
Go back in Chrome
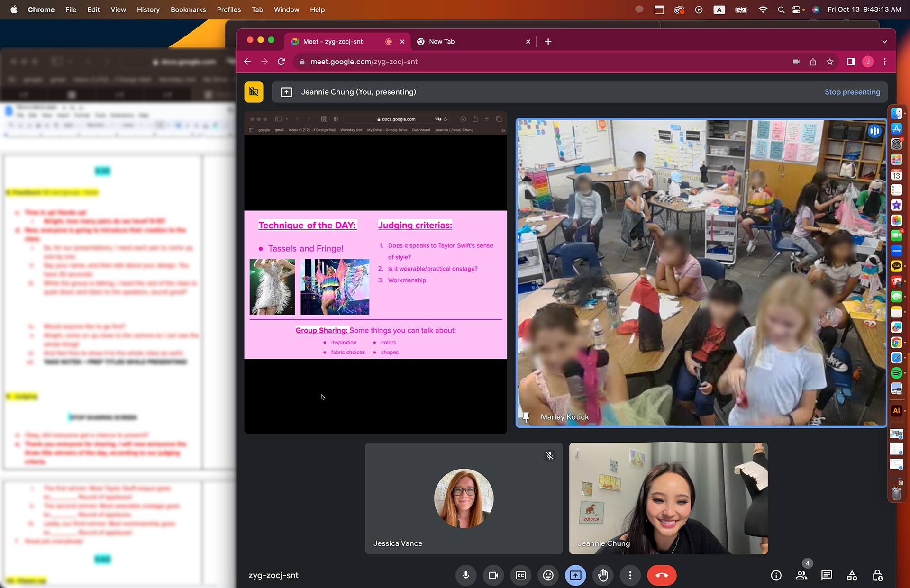point(247,62)
